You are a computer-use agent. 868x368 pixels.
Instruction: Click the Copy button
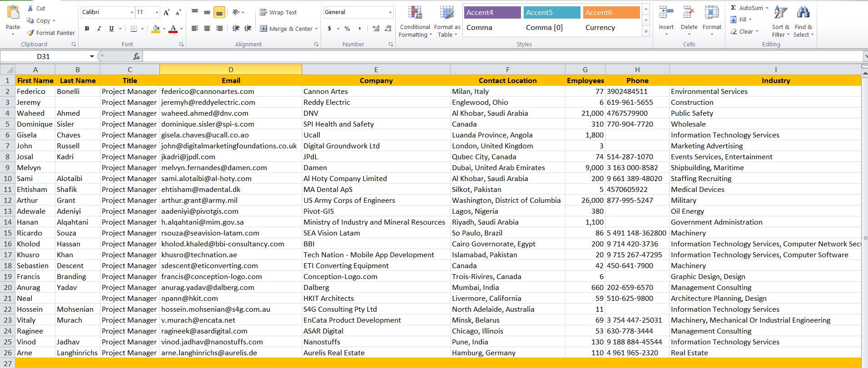40,20
